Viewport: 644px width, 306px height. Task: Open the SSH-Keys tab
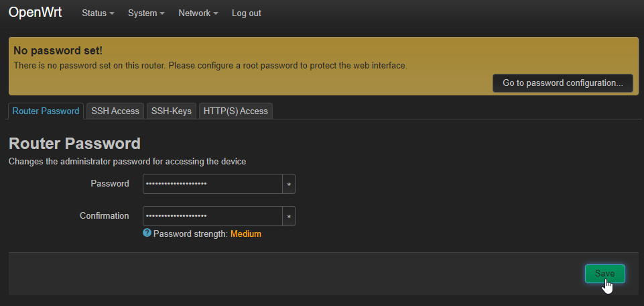172,111
